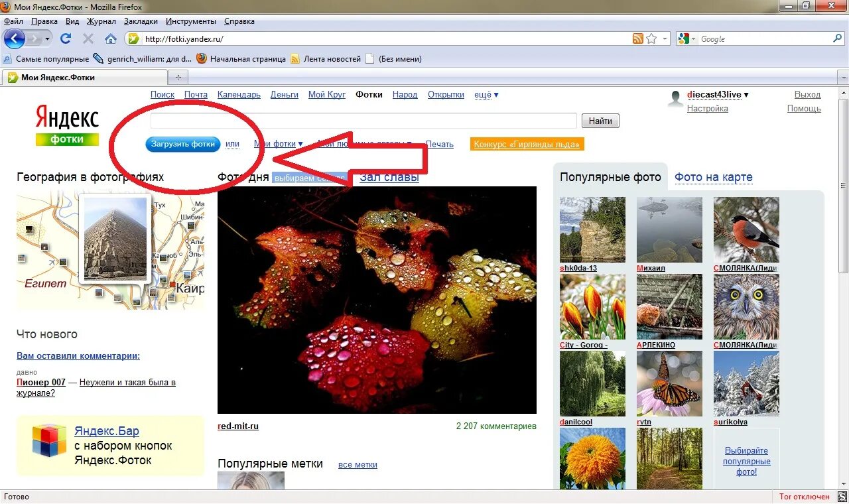849x504 pixels.
Task: Click the user avatar icon near diecast43live
Action: pyautogui.click(x=676, y=99)
